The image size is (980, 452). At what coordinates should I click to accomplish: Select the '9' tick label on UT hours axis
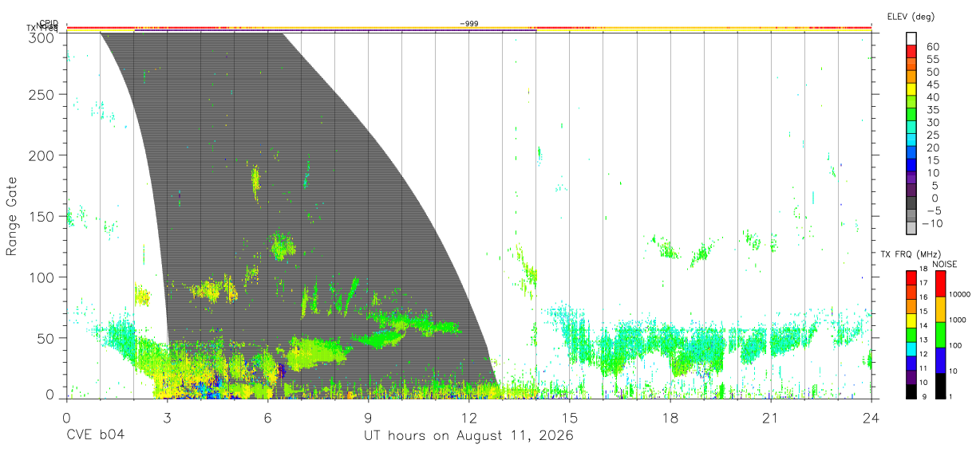click(x=368, y=418)
